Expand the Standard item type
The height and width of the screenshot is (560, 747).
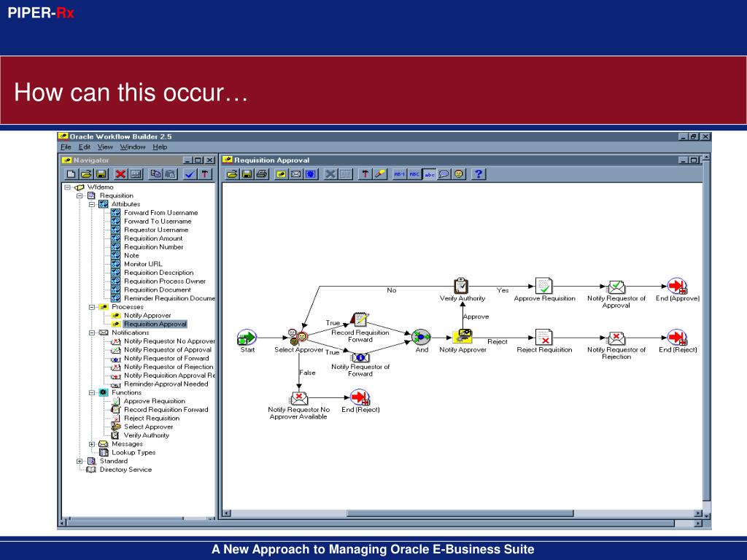(80, 462)
